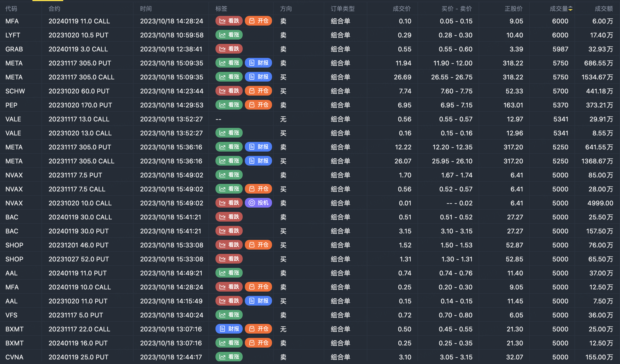Click calendar icon in MFA 11.0 CALL 开仓 tag
Viewport: 620px width, 364px height.
252,21
